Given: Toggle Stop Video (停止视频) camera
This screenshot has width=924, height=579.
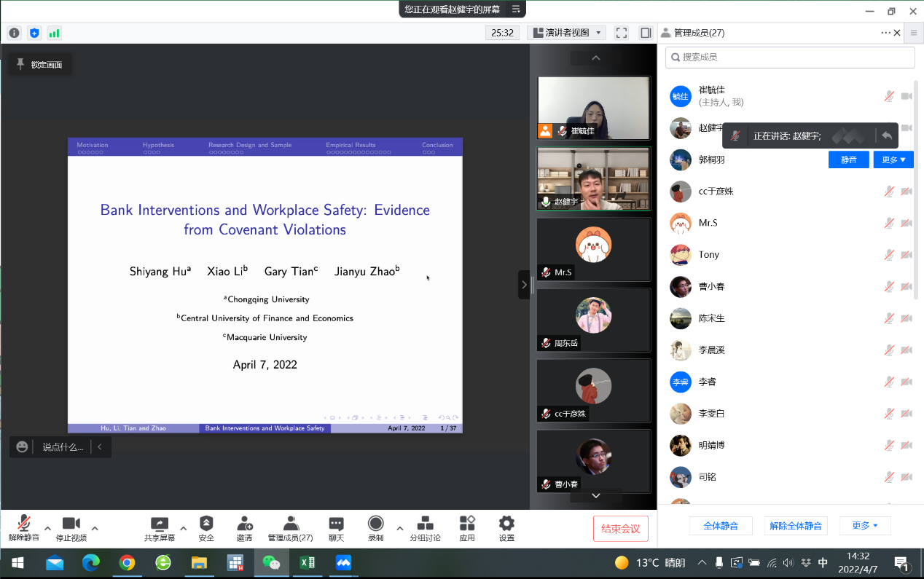Looking at the screenshot, I should tap(71, 524).
